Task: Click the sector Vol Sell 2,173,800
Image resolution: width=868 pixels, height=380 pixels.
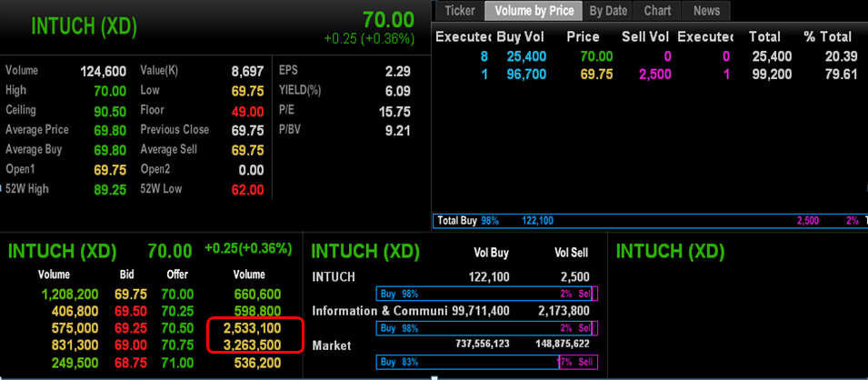Action: pos(564,311)
